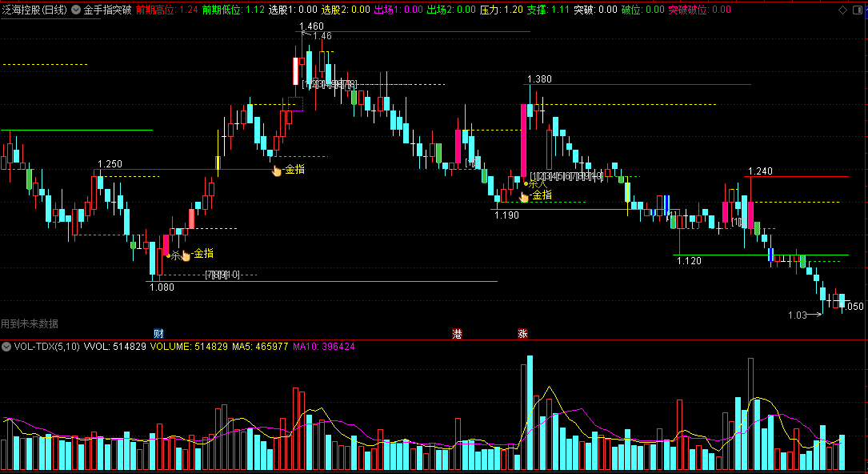Click the 港 marker on the time axis
Viewport: 868px width, 474px height.
click(x=458, y=333)
